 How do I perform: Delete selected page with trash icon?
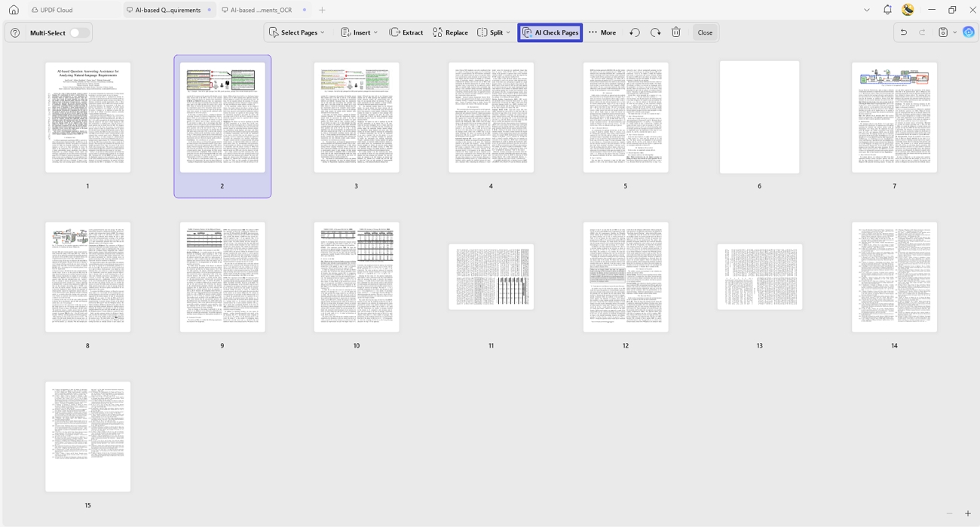(x=676, y=32)
